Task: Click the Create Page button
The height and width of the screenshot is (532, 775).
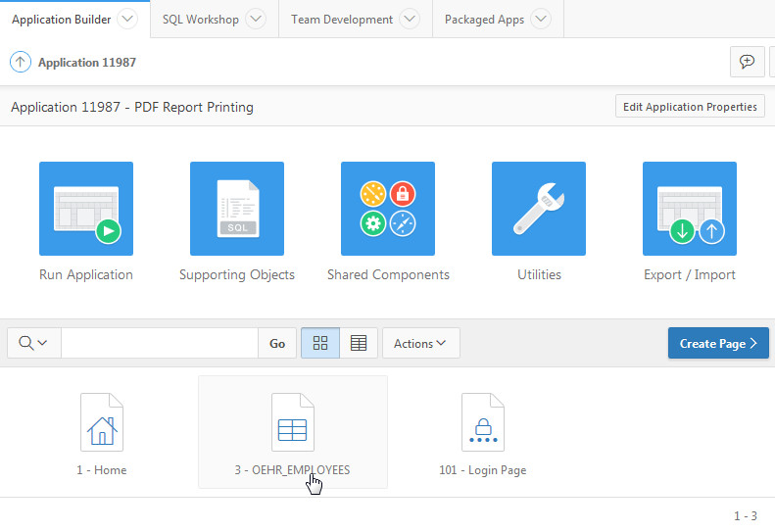Action: point(718,343)
